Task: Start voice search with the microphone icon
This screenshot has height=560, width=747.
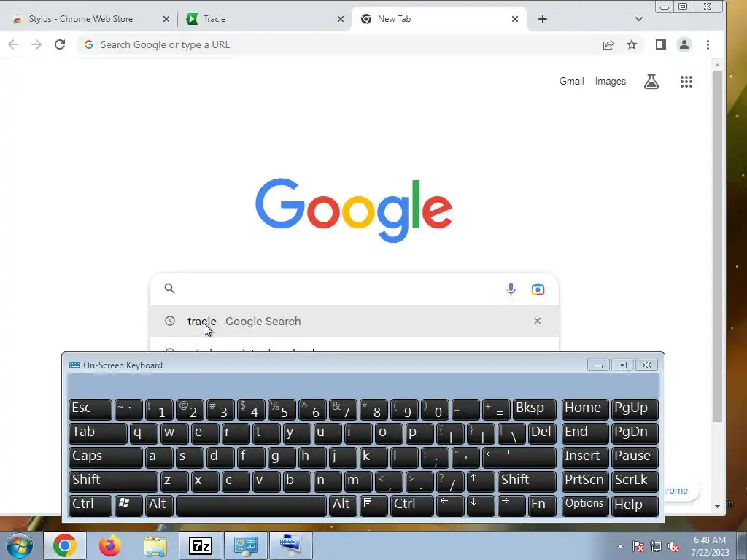Action: click(511, 289)
